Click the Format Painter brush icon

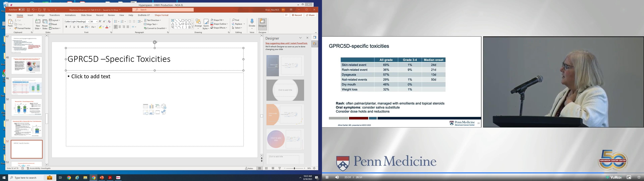coord(16,28)
